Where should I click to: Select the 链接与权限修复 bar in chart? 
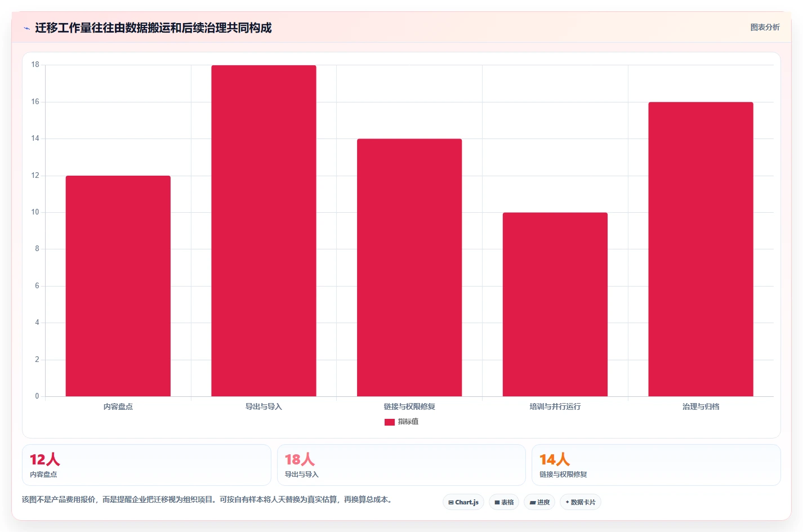[x=409, y=267]
